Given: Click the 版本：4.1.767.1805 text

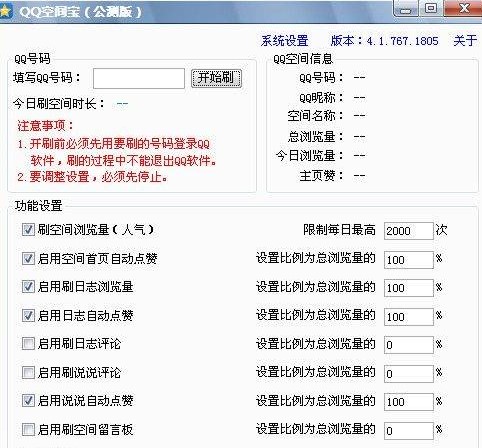Looking at the screenshot, I should (x=384, y=41).
